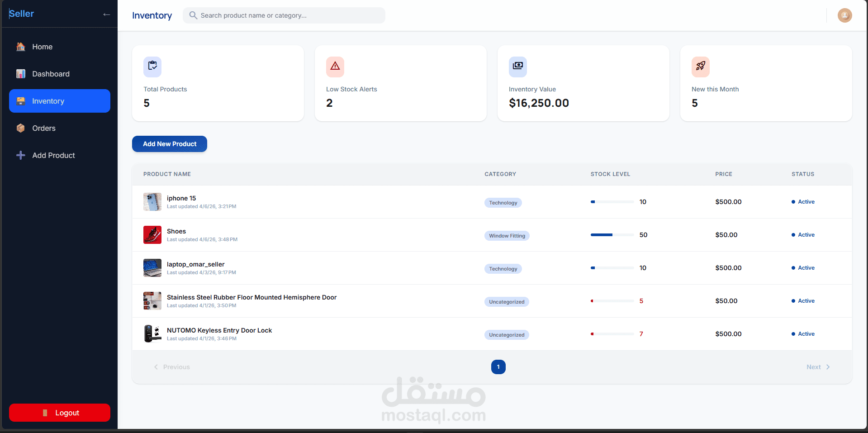Click the Active status of the NUTOMO lock
This screenshot has height=433, width=868.
tap(803, 334)
